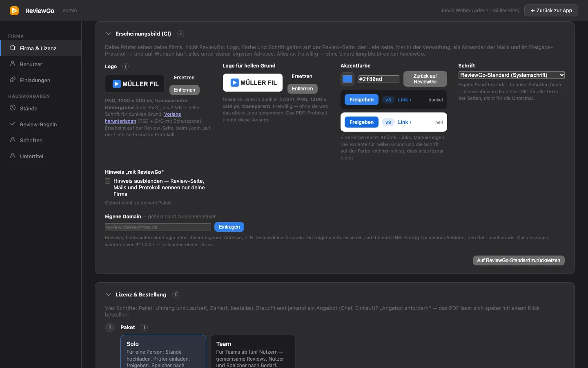
Task: Click Zurück zur App button
Action: pyautogui.click(x=551, y=11)
